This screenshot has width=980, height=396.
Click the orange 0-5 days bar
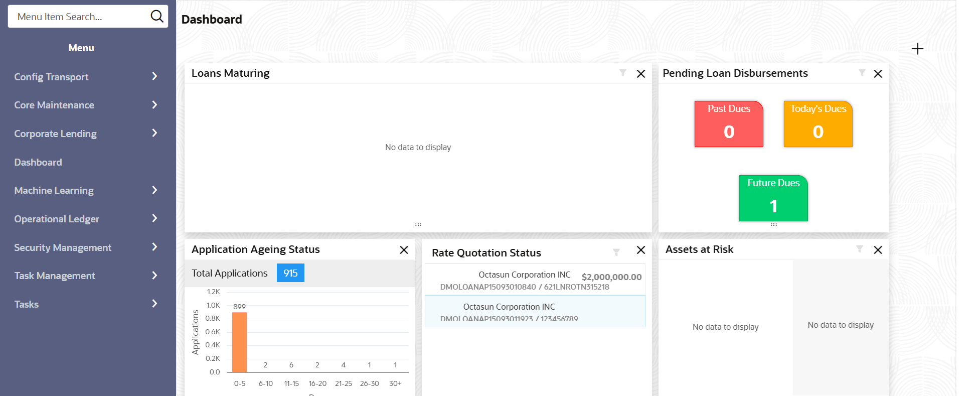(240, 342)
